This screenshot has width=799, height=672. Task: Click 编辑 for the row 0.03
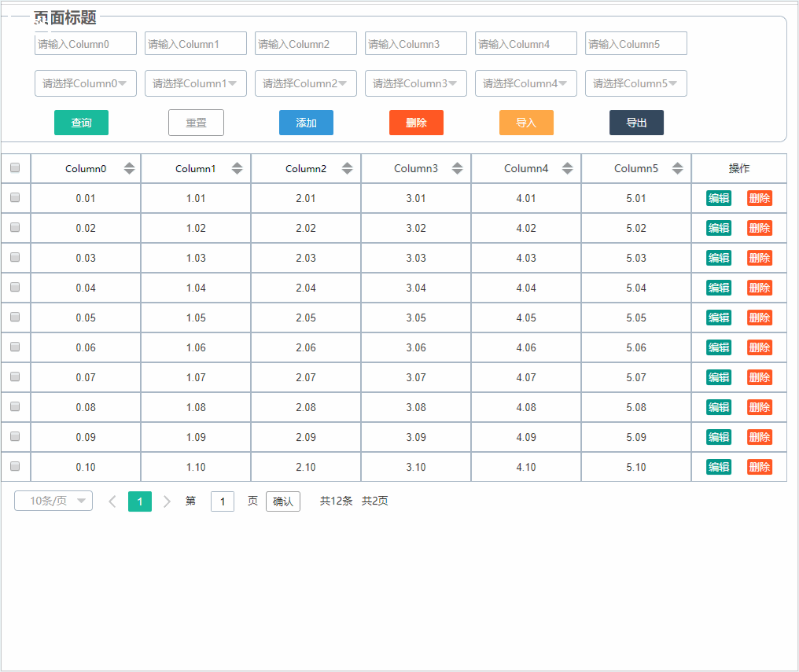pos(719,258)
